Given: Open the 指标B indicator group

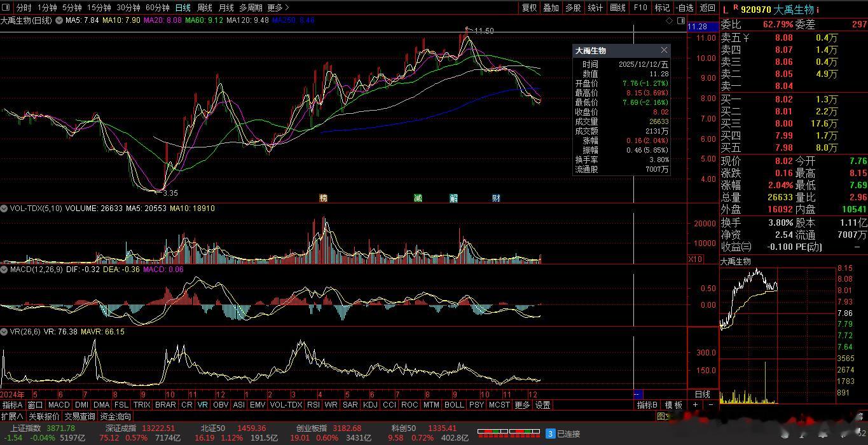Looking at the screenshot, I should tap(647, 405).
